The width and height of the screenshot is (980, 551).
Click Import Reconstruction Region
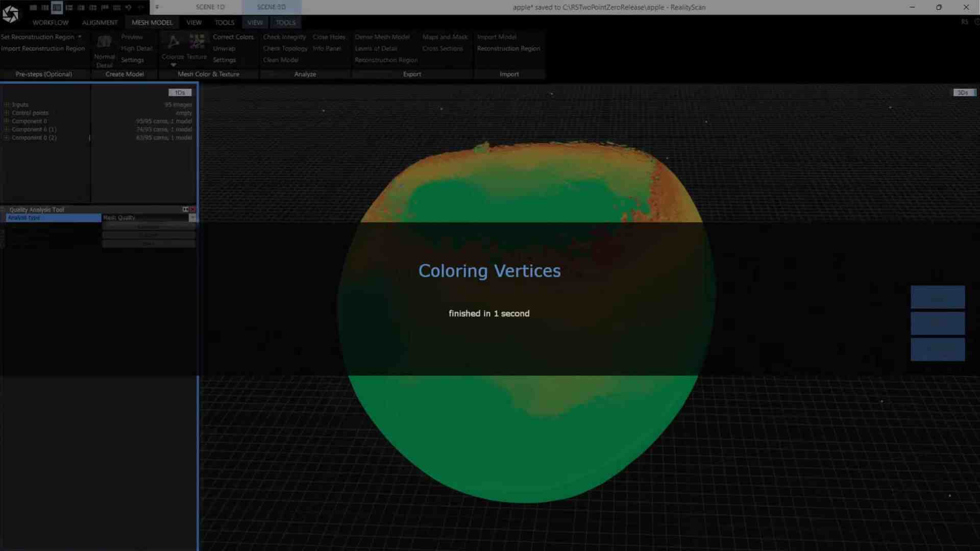(43, 48)
